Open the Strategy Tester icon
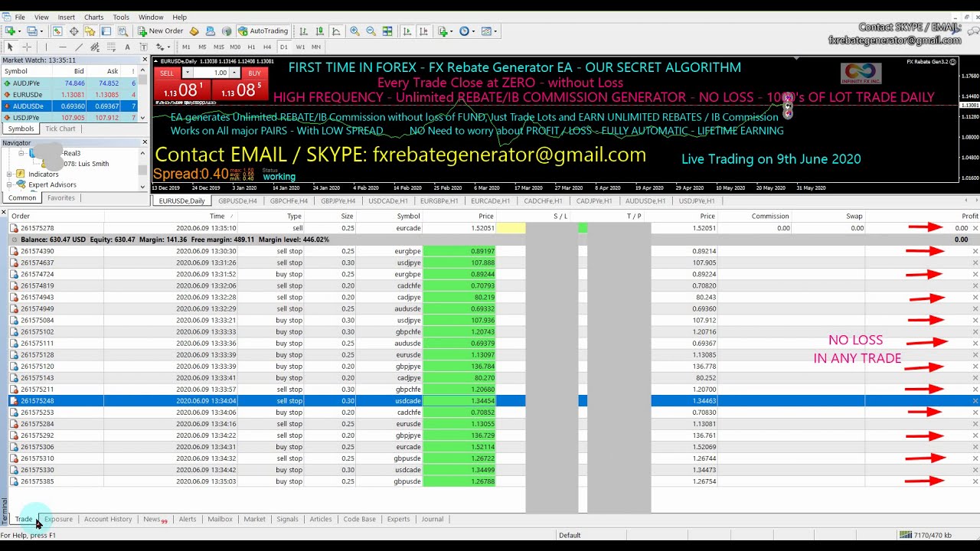The image size is (980, 551). pyautogui.click(x=122, y=31)
